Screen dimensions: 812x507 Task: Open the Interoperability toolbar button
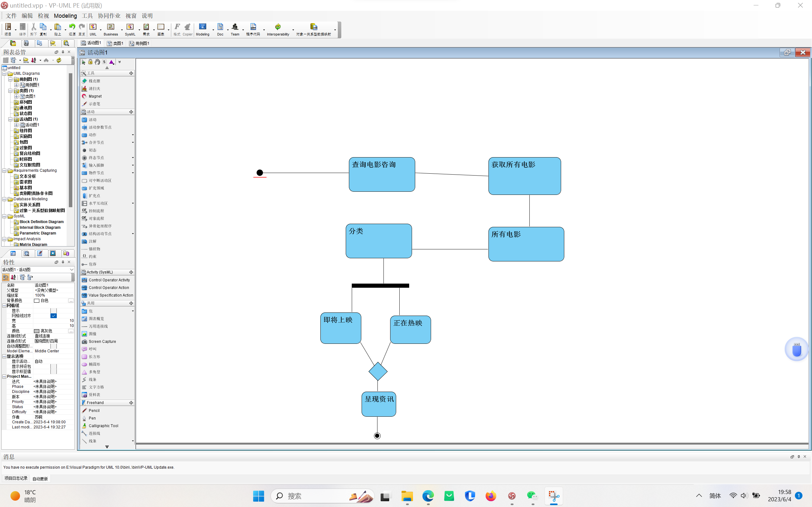click(x=278, y=29)
